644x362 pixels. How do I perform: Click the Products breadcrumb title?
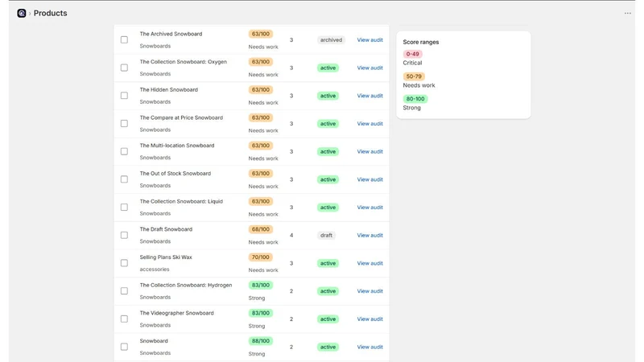(50, 13)
